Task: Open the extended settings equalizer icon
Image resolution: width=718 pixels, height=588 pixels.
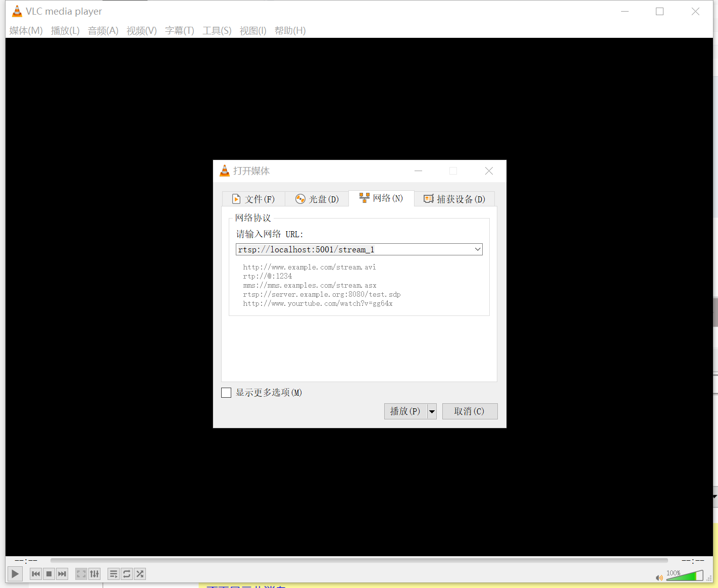Action: [94, 574]
